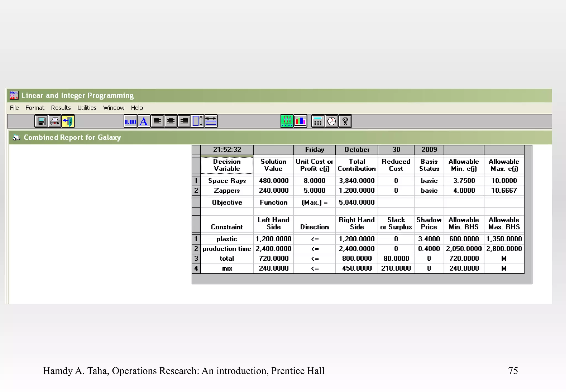Click shadow price 3.4000
This screenshot has height=392, width=566.
pos(429,239)
